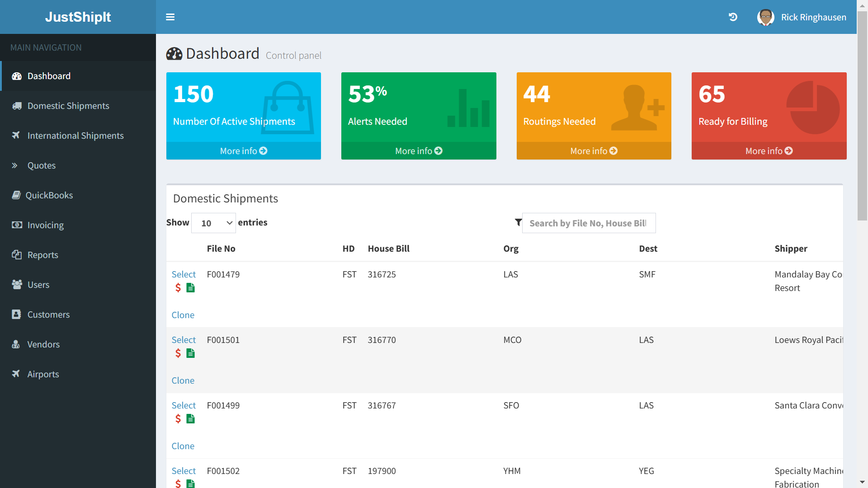Click More info on Active Shipments card
The height and width of the screenshot is (488, 868).
[x=244, y=151]
